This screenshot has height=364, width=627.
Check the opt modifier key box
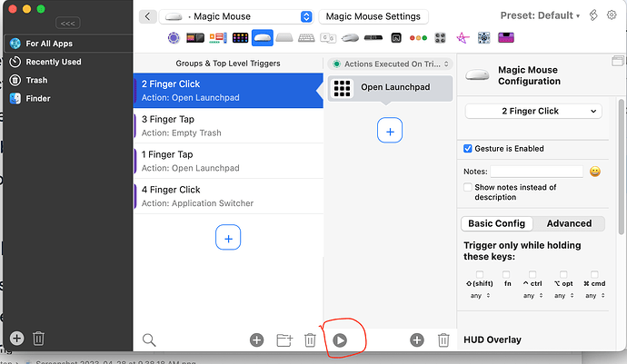tap(563, 274)
